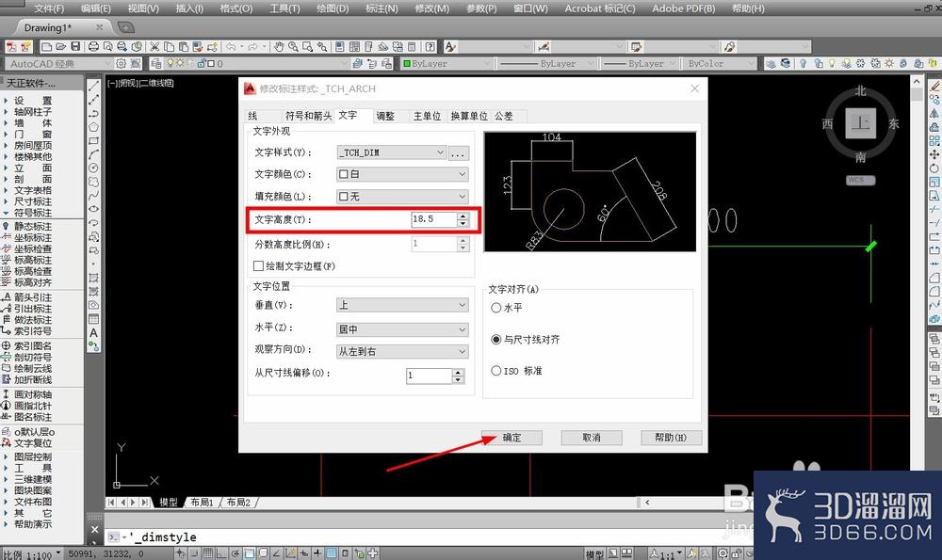The height and width of the screenshot is (560, 942).
Task: Click the Cut scissors icon
Action: (x=154, y=46)
